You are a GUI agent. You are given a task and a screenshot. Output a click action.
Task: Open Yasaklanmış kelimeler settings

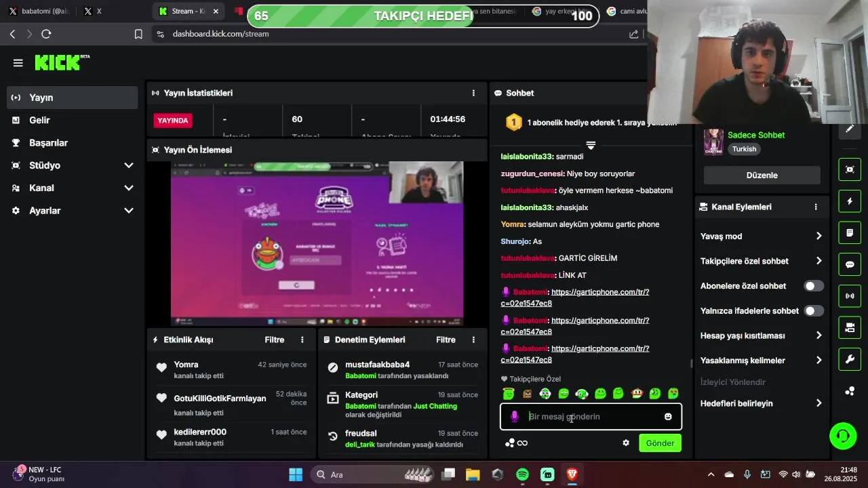click(761, 361)
